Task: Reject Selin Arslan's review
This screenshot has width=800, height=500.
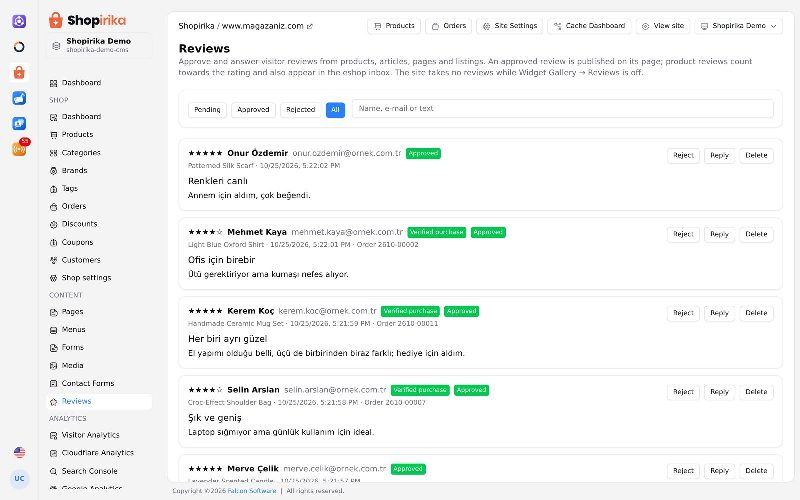Action: tap(683, 392)
